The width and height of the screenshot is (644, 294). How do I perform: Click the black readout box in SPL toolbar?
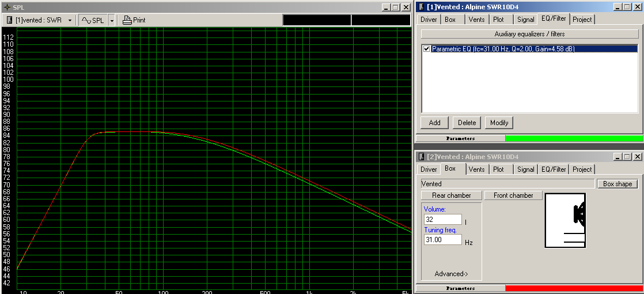(346, 20)
